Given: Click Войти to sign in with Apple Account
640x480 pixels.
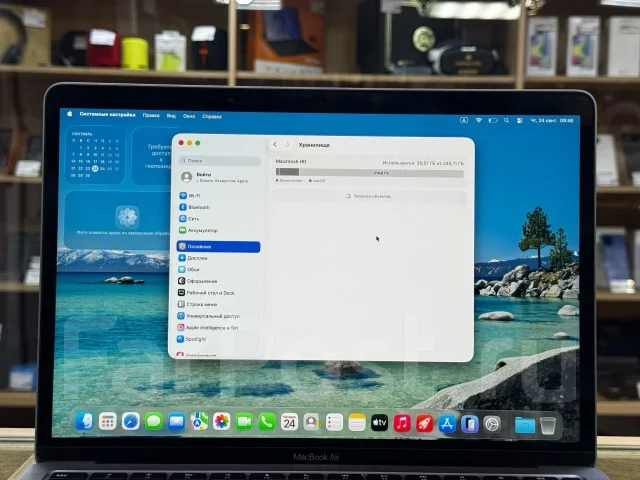Looking at the screenshot, I should pyautogui.click(x=220, y=177).
